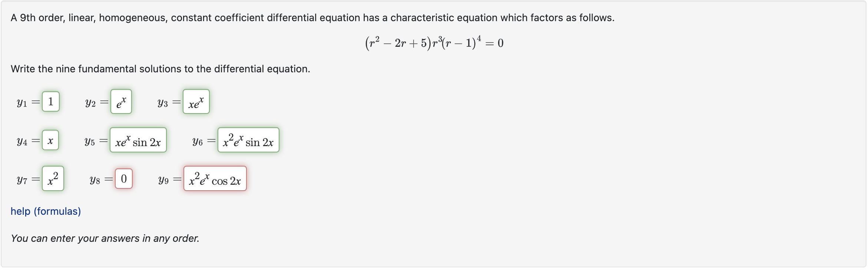The image size is (868, 270).
Task: Click the formulas help hyperlink
Action: (x=45, y=211)
